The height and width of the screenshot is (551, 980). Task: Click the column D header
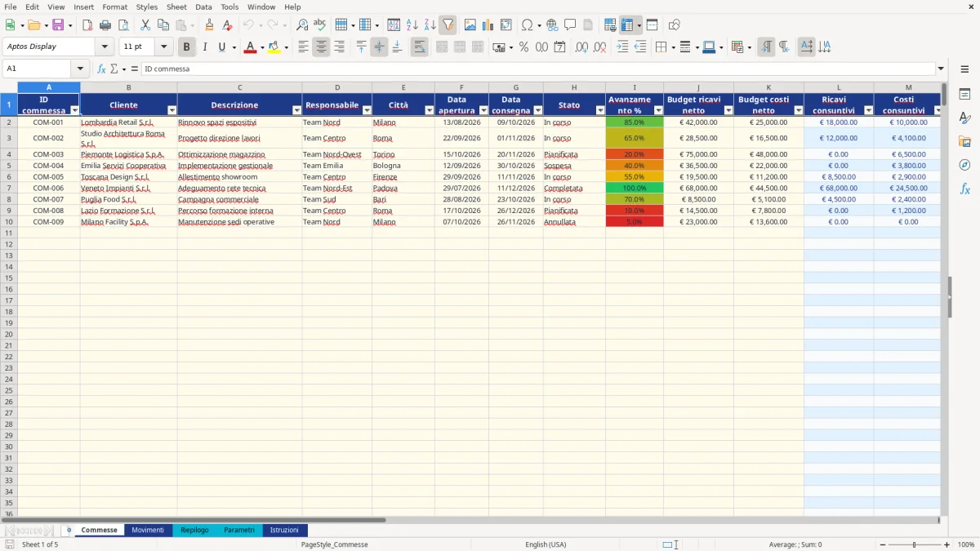[x=337, y=87]
